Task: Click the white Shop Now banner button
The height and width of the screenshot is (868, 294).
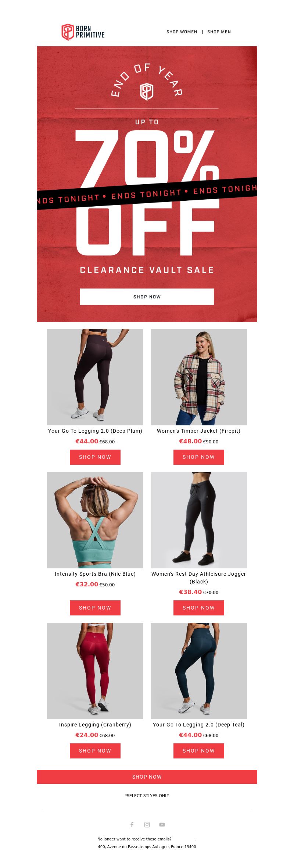Action: [147, 297]
